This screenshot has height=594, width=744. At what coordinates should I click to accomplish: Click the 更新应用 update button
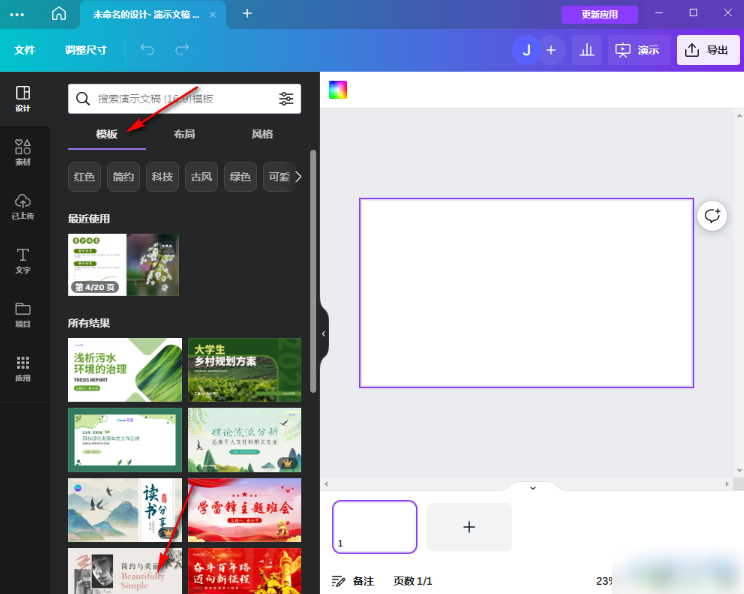599,14
